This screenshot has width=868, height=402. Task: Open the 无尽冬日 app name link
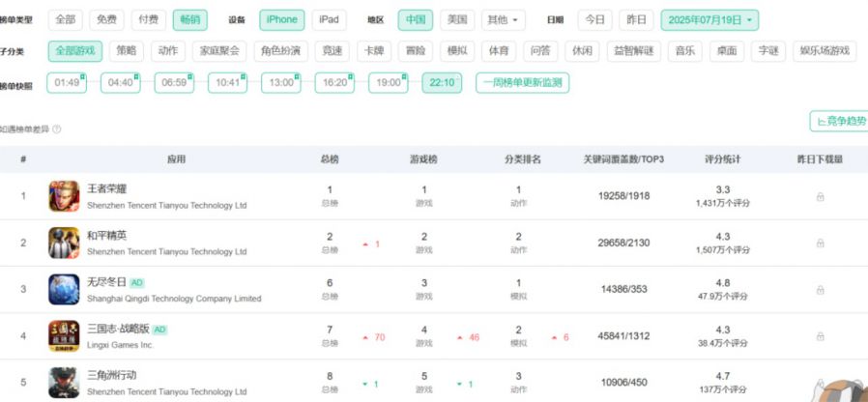pos(107,282)
